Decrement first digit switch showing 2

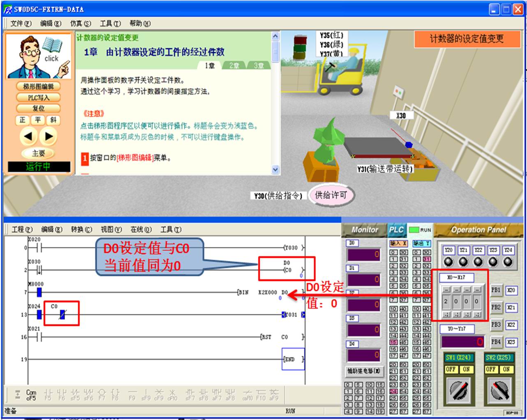446,290
